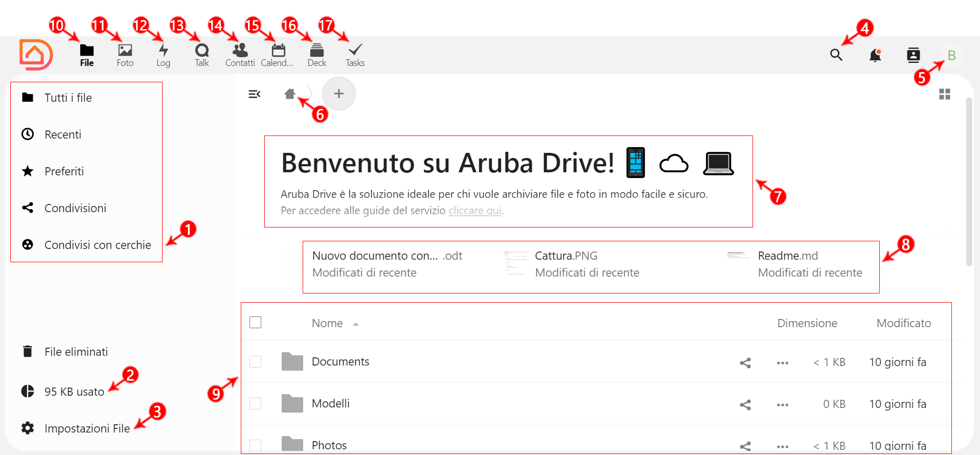The height and width of the screenshot is (455, 980).
Task: Open the contacts menu icon in the header
Action: click(914, 55)
